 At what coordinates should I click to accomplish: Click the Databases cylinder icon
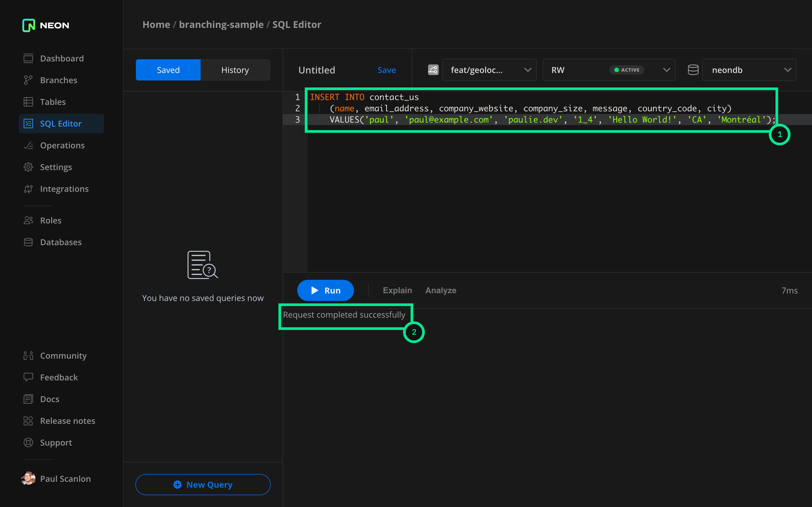[x=28, y=242]
